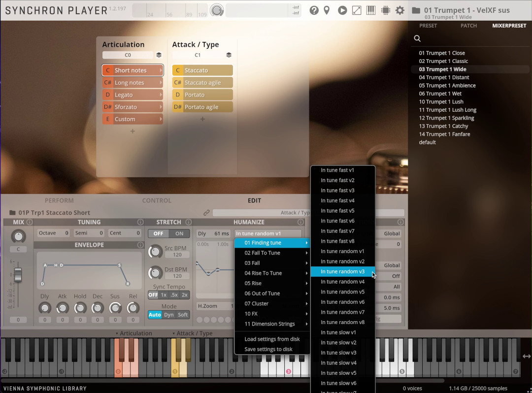Open TUNING section info icon
Viewport: 532px width, 393px height.
click(x=140, y=222)
